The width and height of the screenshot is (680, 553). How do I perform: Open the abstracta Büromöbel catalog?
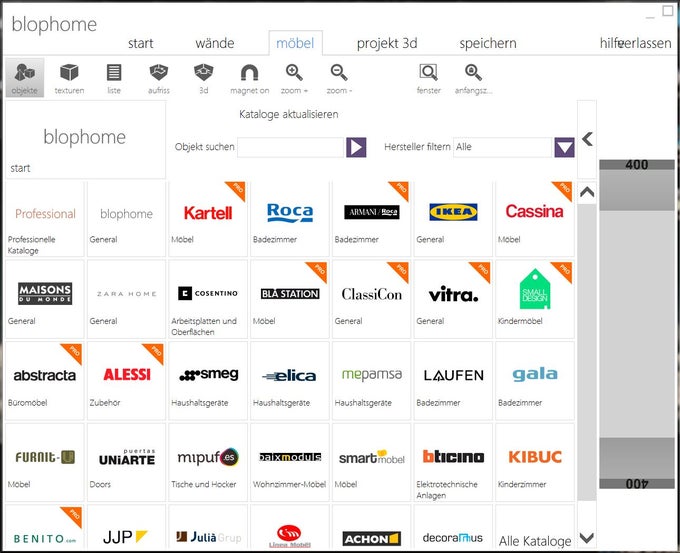[44, 381]
